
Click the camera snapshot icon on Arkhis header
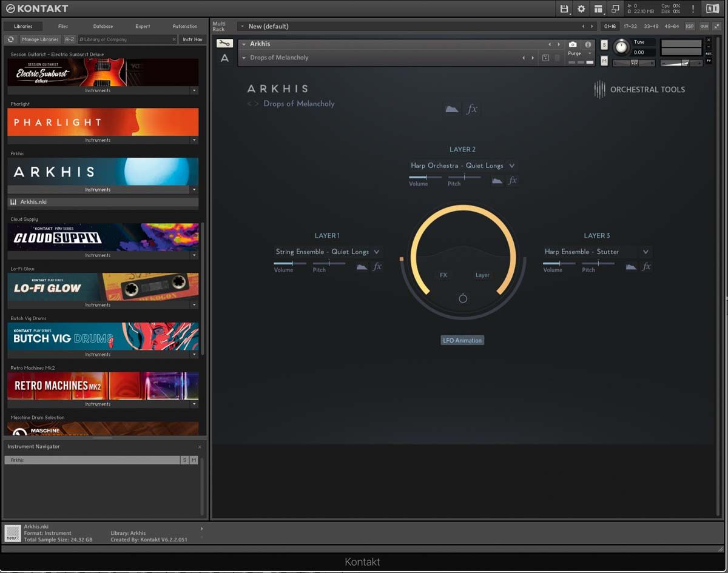click(572, 44)
